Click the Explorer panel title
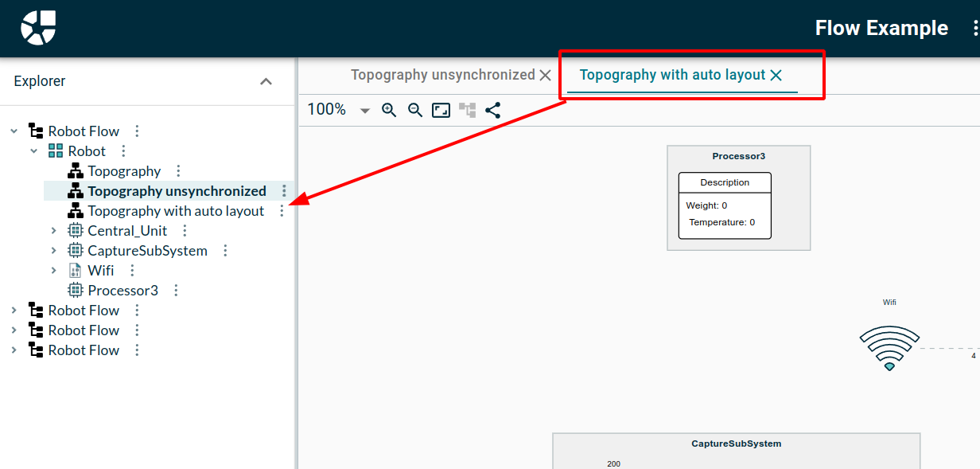 click(40, 81)
